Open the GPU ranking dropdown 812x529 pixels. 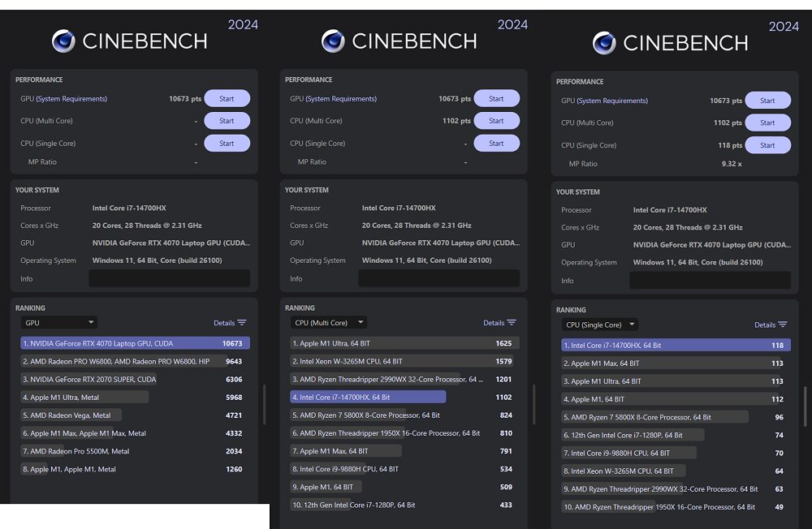[x=59, y=322]
